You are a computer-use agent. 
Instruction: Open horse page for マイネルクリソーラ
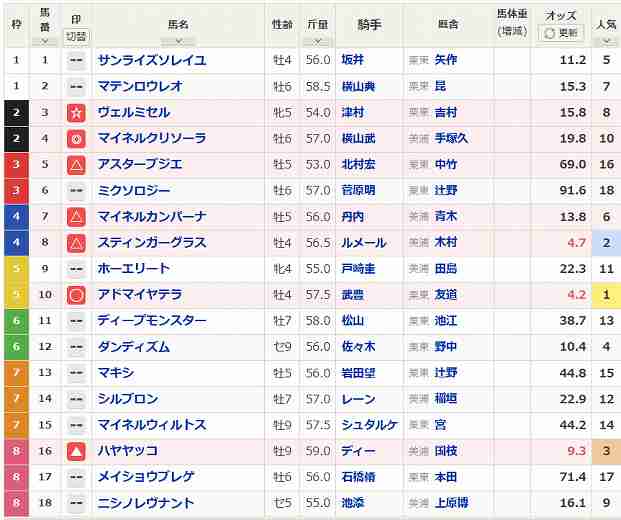[x=152, y=139]
